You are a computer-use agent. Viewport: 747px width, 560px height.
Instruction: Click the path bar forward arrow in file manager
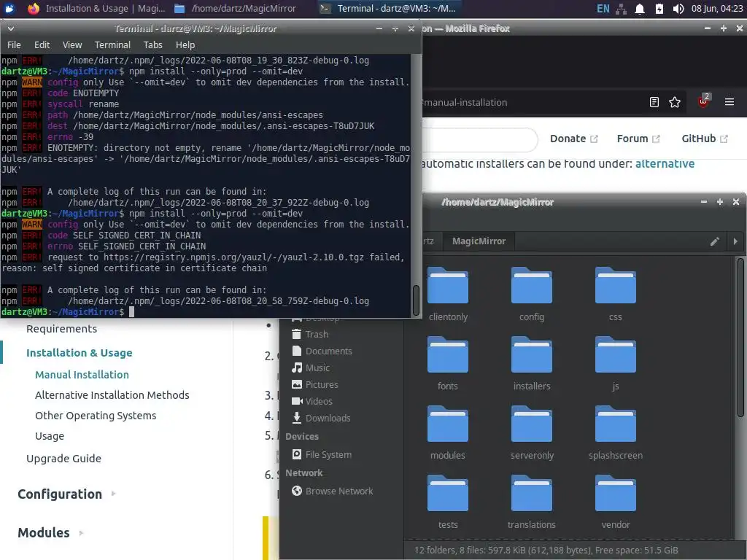(x=735, y=241)
